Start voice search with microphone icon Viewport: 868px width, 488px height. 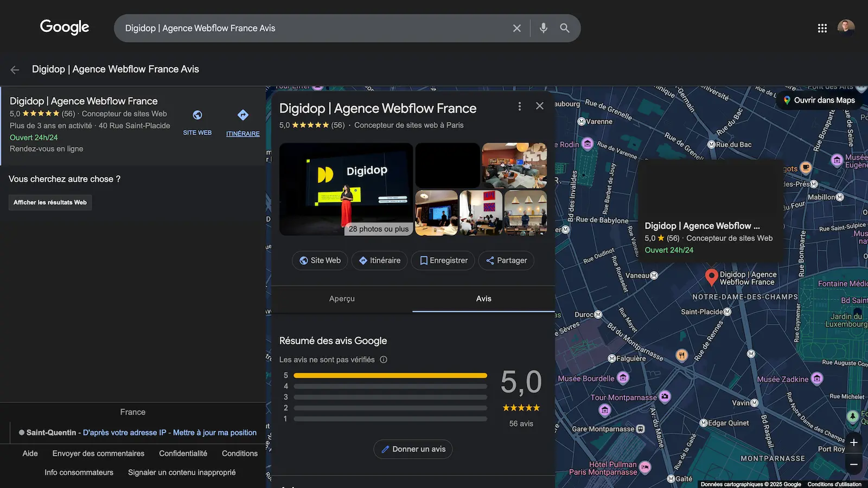[x=543, y=28]
